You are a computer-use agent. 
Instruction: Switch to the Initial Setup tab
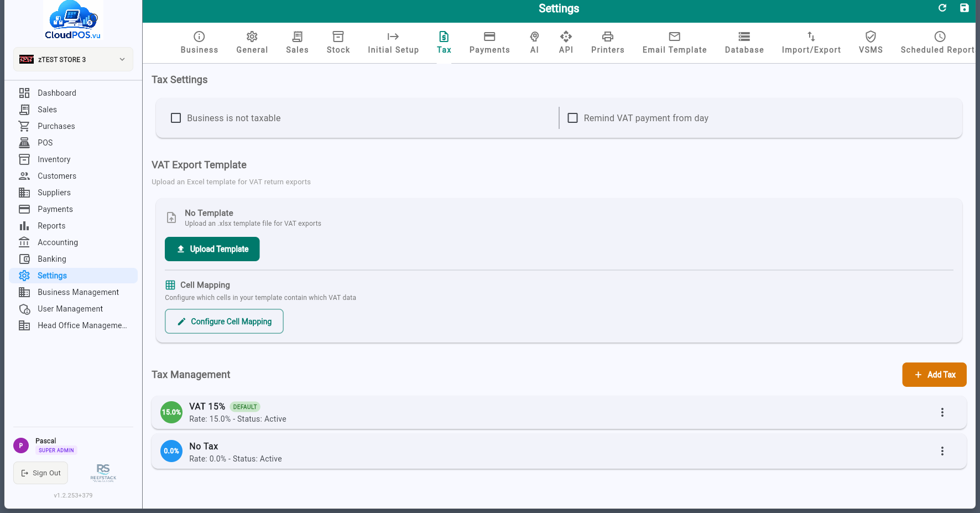pos(393,43)
